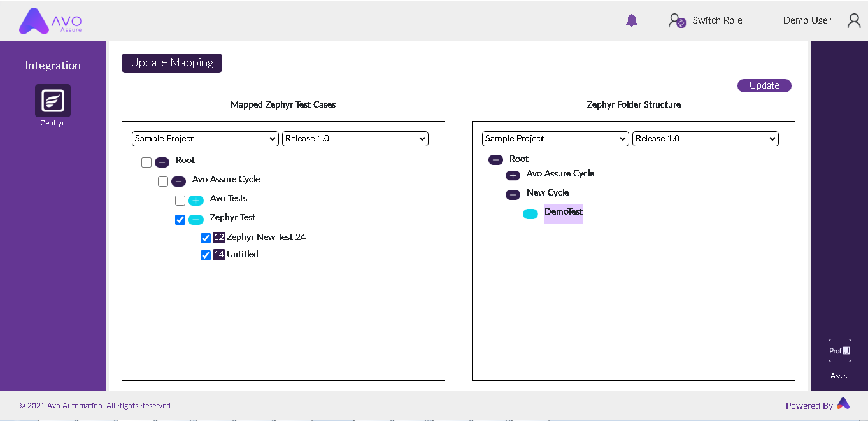Click the Avo Assure logo
This screenshot has height=421, width=868.
coord(50,21)
